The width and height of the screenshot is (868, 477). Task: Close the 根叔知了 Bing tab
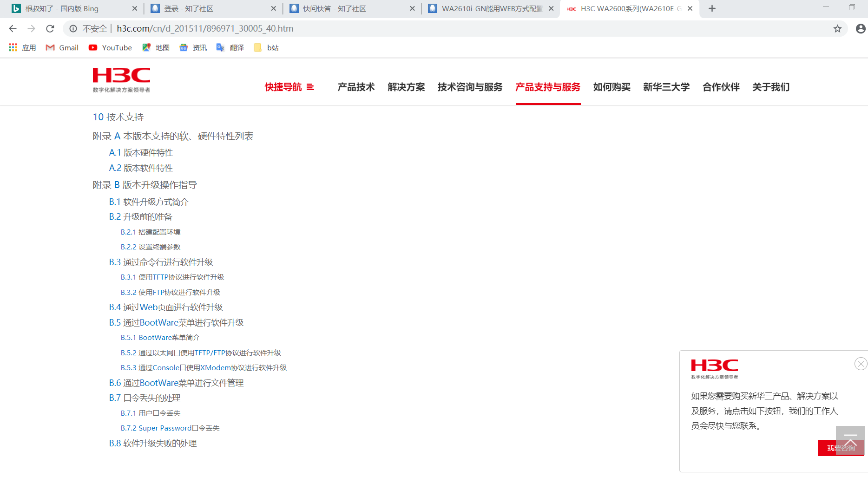click(x=135, y=8)
